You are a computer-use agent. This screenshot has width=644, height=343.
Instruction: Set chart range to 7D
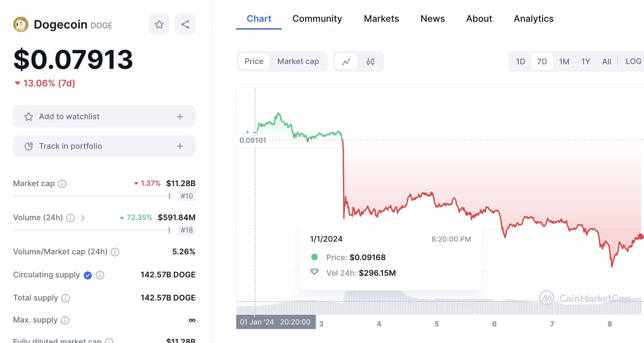pos(542,61)
